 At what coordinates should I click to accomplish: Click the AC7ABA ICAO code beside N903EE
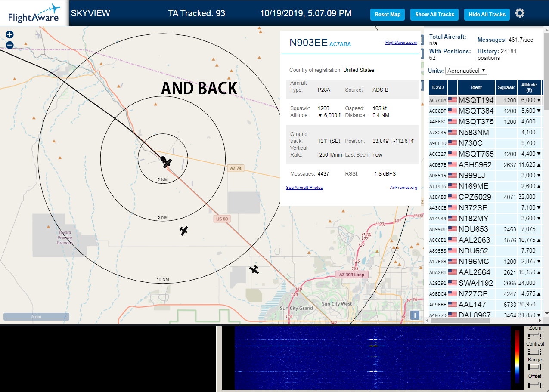340,44
